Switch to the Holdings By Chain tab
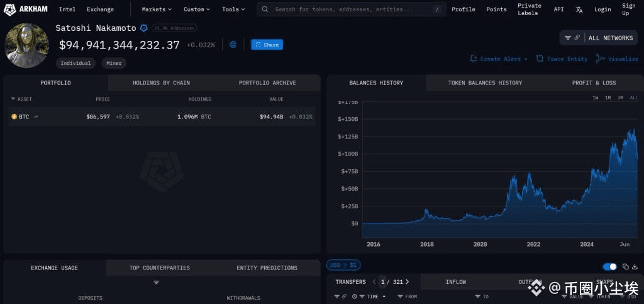The width and height of the screenshot is (644, 304). click(161, 83)
